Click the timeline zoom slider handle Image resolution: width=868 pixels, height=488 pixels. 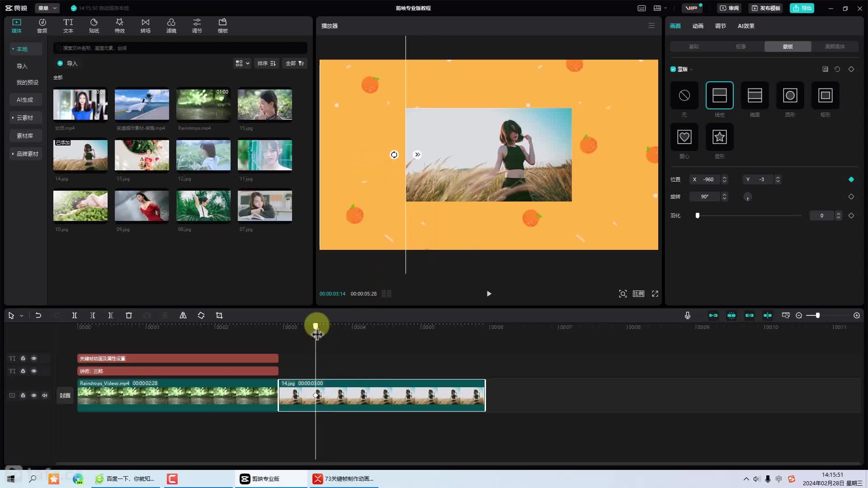[x=818, y=315]
